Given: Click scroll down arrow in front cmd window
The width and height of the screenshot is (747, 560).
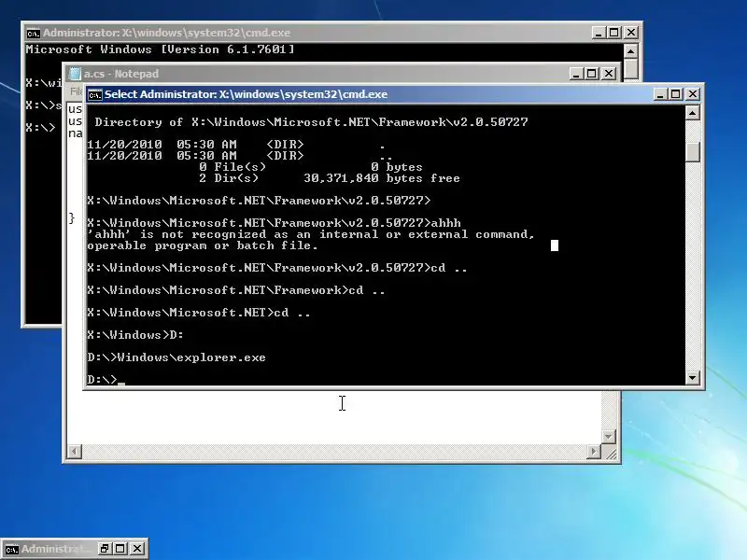Looking at the screenshot, I should point(692,378).
